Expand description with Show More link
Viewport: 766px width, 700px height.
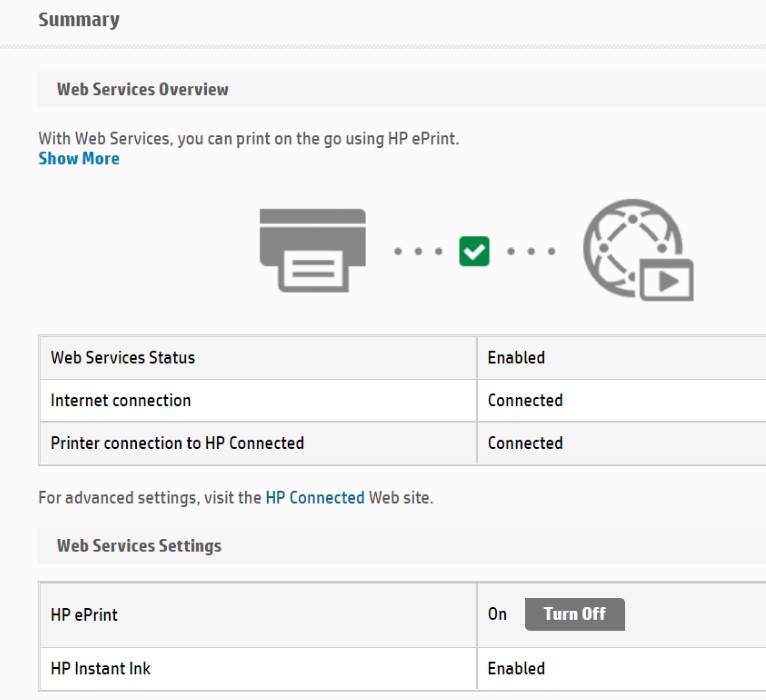coord(79,159)
